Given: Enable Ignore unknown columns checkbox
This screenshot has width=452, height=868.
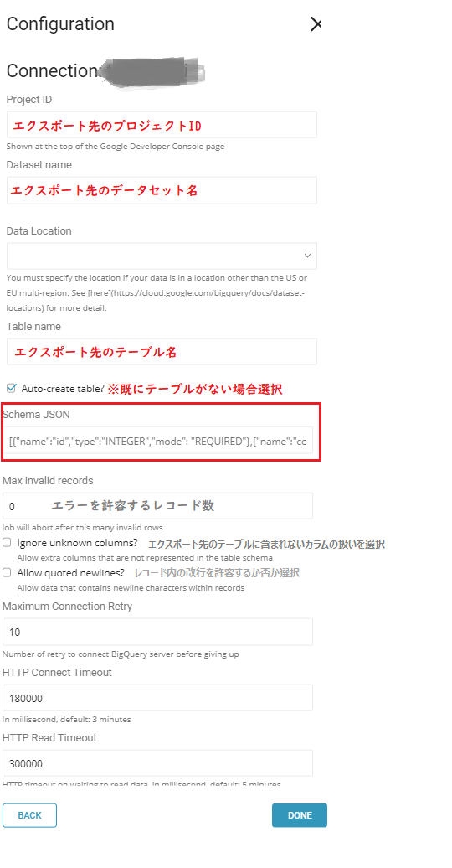Looking at the screenshot, I should tap(8, 543).
